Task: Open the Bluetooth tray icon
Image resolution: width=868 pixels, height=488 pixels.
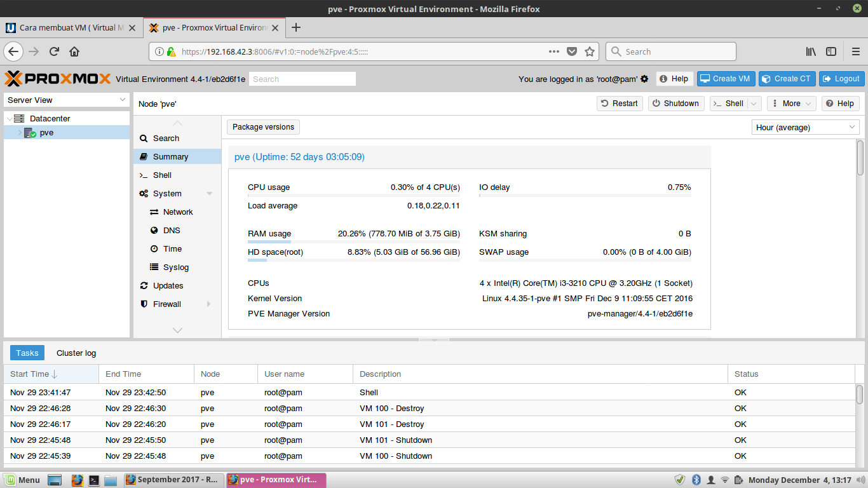Action: point(696,480)
